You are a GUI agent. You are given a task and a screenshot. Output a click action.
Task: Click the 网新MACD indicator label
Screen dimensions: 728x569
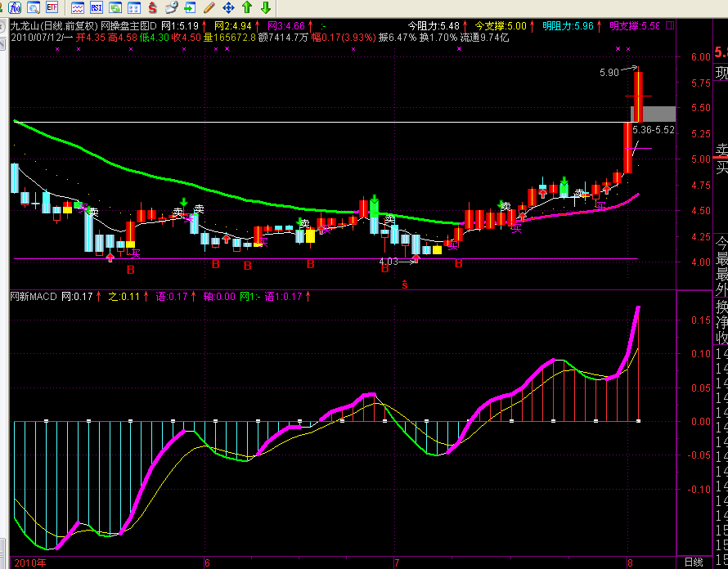(33, 296)
